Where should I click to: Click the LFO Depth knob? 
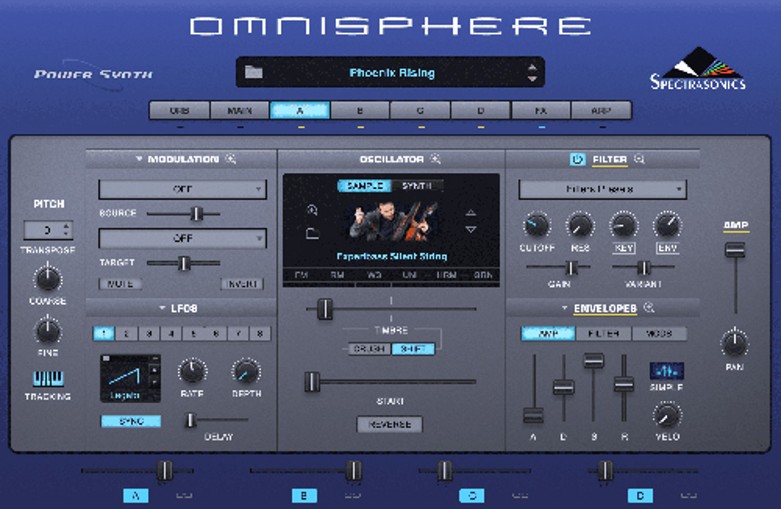tap(246, 372)
